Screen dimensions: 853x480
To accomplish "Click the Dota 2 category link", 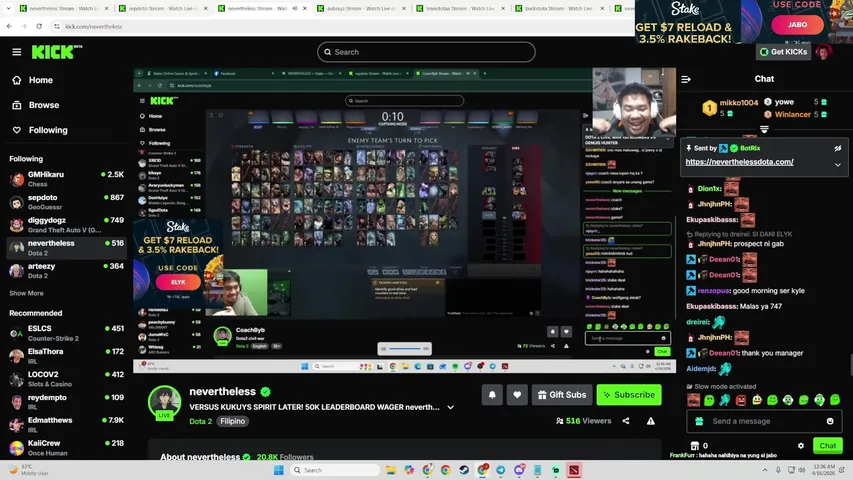I will [x=201, y=421].
